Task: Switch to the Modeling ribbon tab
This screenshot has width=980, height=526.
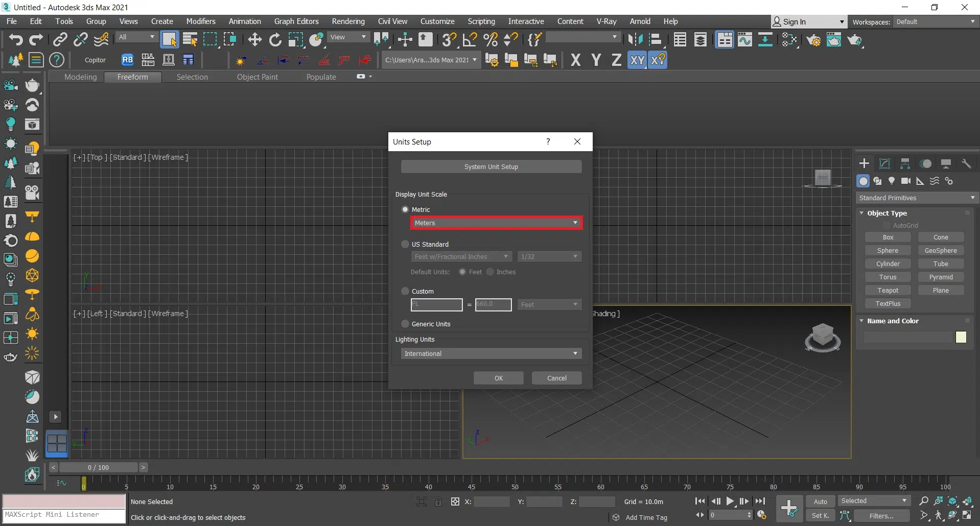Action: point(80,77)
